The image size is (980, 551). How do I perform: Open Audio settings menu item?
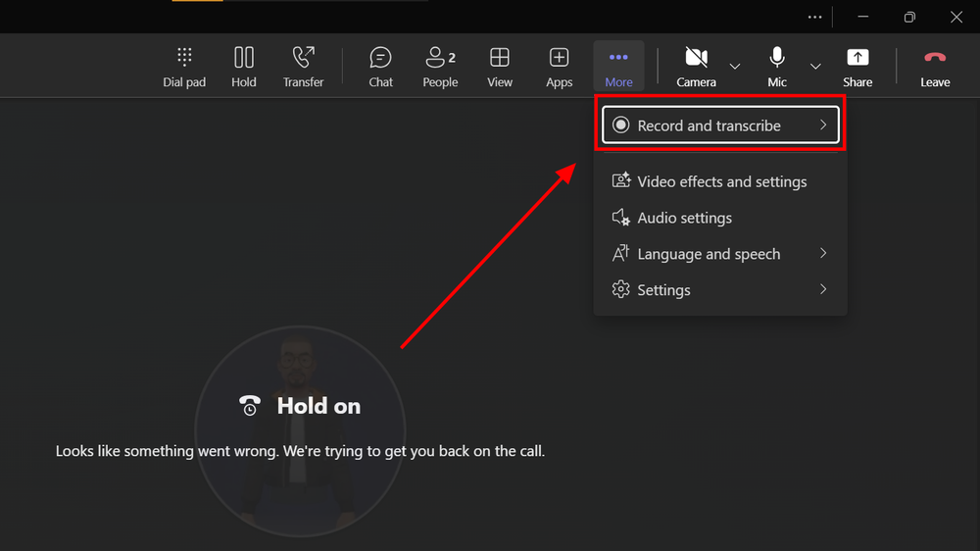[684, 218]
